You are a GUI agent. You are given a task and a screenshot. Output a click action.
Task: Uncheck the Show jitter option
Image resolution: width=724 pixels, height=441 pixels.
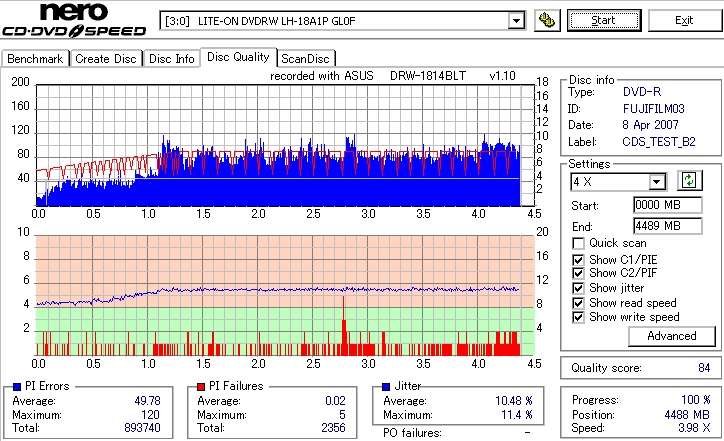tap(578, 288)
